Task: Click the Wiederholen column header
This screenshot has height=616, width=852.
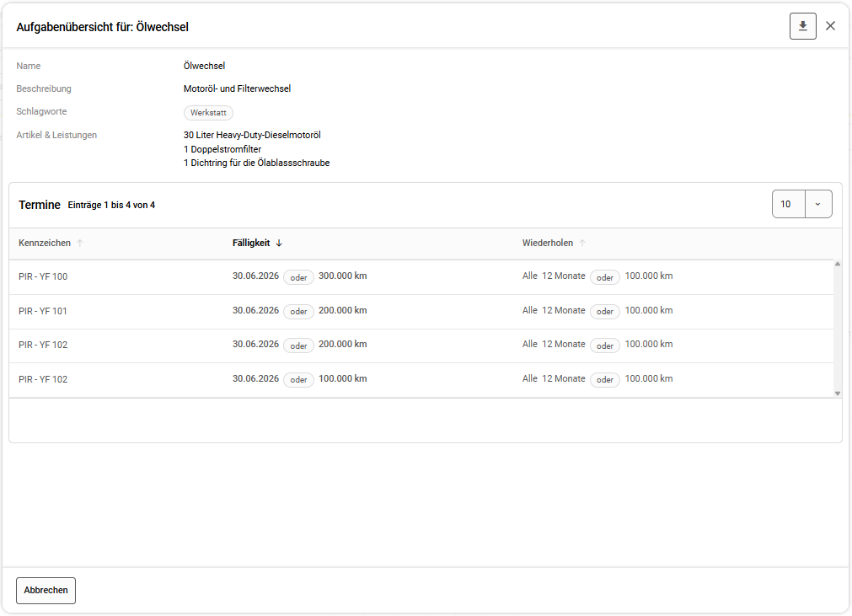Action: tap(547, 244)
